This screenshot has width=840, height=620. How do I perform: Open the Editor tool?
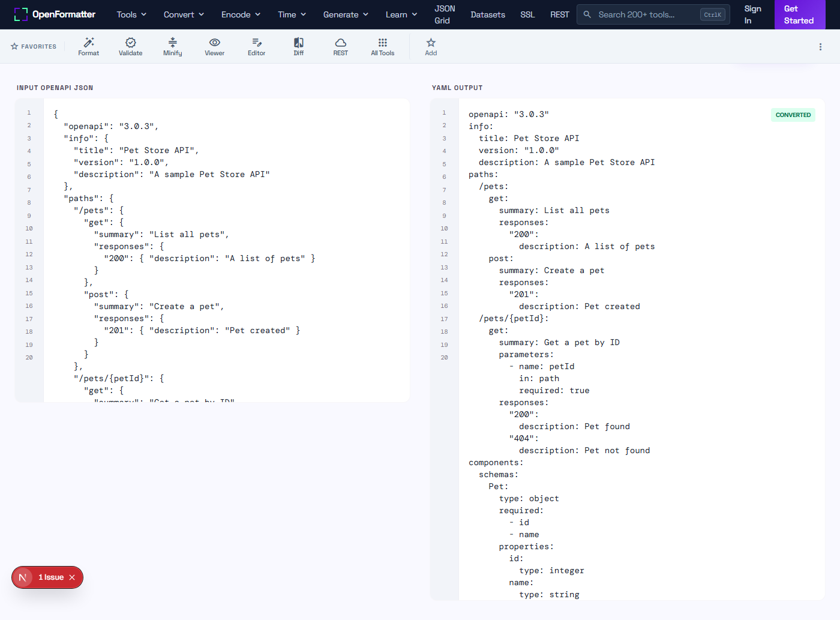pos(257,46)
